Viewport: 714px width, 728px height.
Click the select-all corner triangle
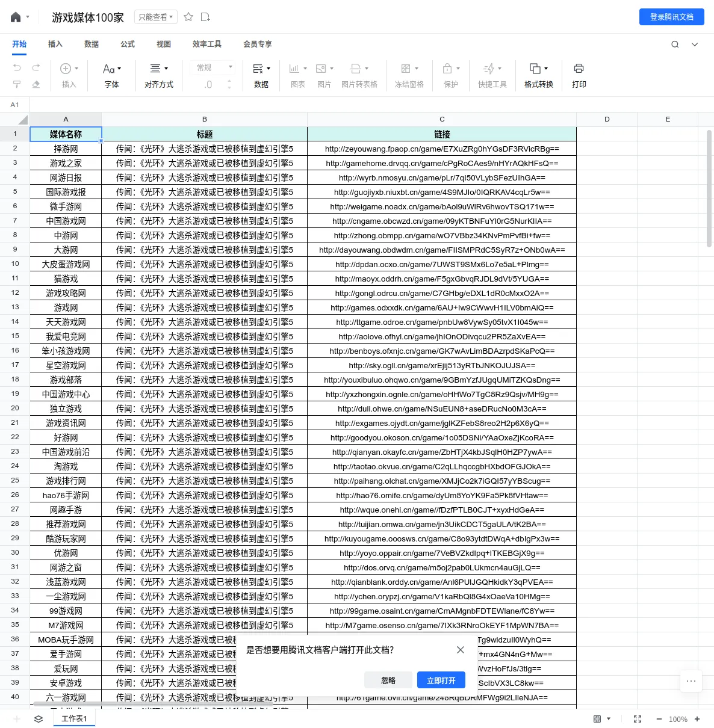coord(22,120)
